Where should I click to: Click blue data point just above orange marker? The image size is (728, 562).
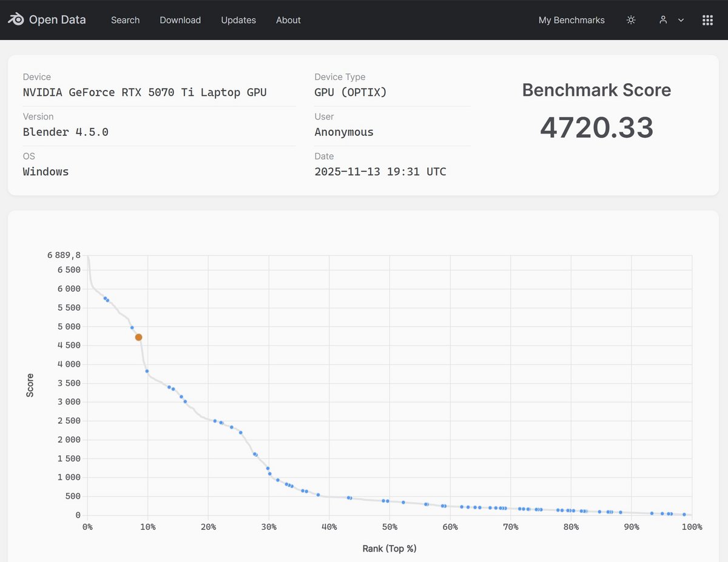pyautogui.click(x=132, y=328)
